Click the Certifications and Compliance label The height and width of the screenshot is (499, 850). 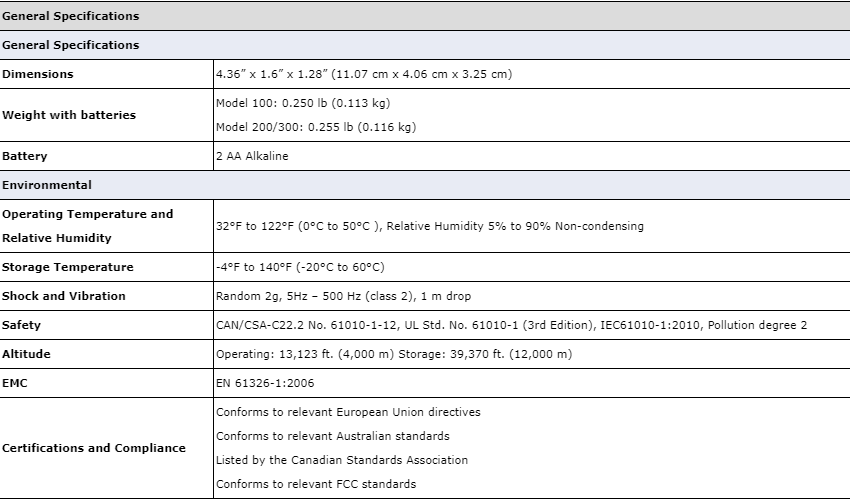(x=94, y=448)
